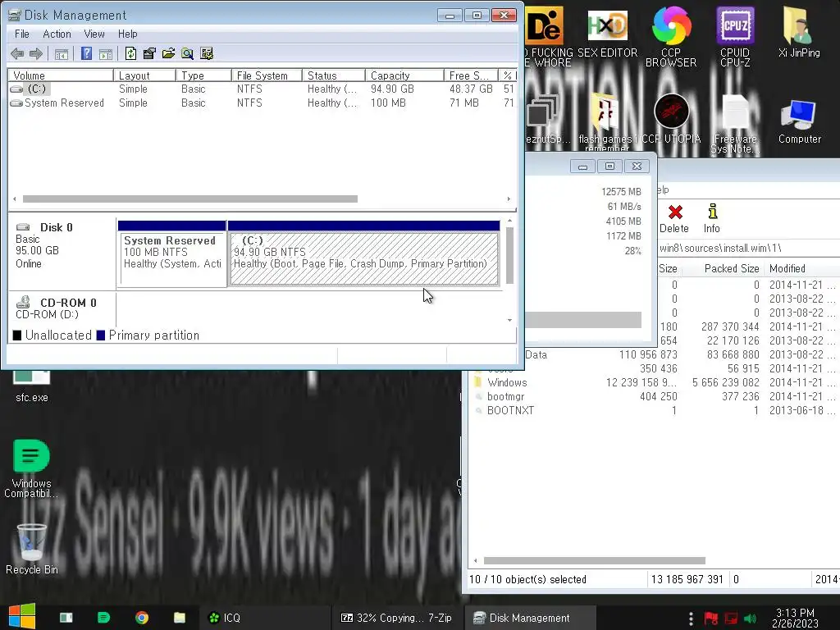840x630 pixels.
Task: Open the Action menu
Action: [x=57, y=34]
